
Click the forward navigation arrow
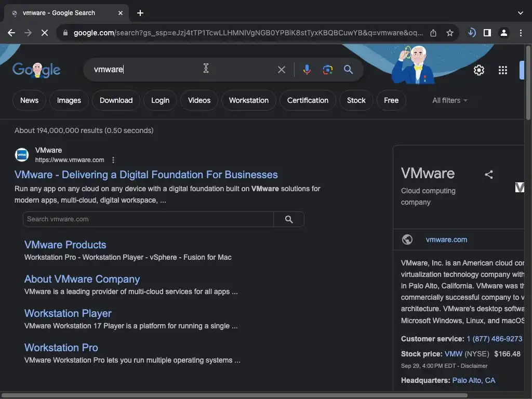pos(28,33)
